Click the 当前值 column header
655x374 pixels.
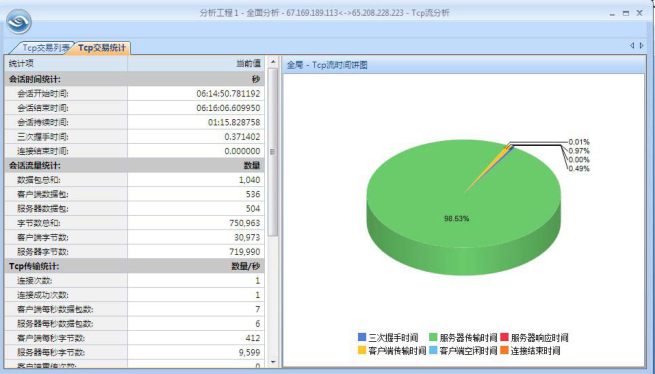point(196,64)
